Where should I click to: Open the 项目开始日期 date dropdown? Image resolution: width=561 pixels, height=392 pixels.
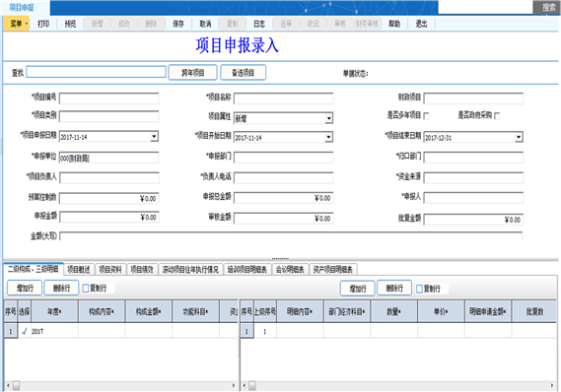click(x=328, y=137)
